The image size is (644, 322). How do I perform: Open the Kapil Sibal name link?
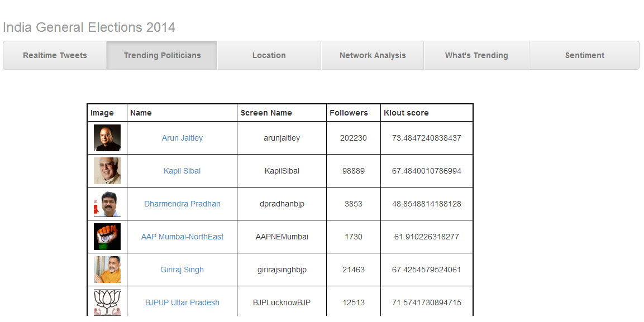182,171
